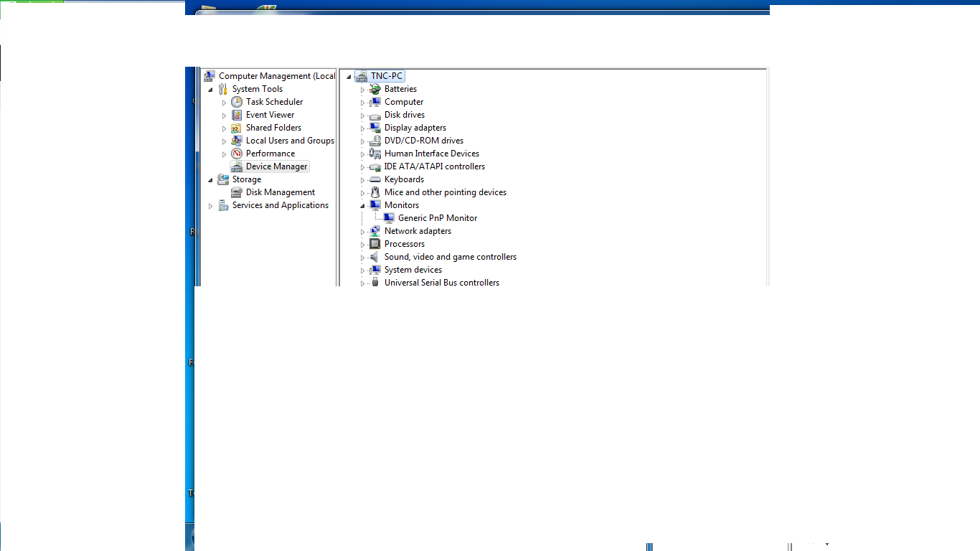Click the Human Interface Devices icon
The image size is (980, 551).
(x=374, y=154)
